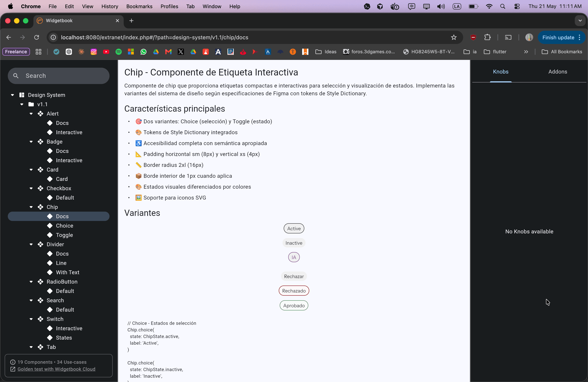Open the extensions puzzle icon
This screenshot has width=588, height=382.
click(487, 37)
